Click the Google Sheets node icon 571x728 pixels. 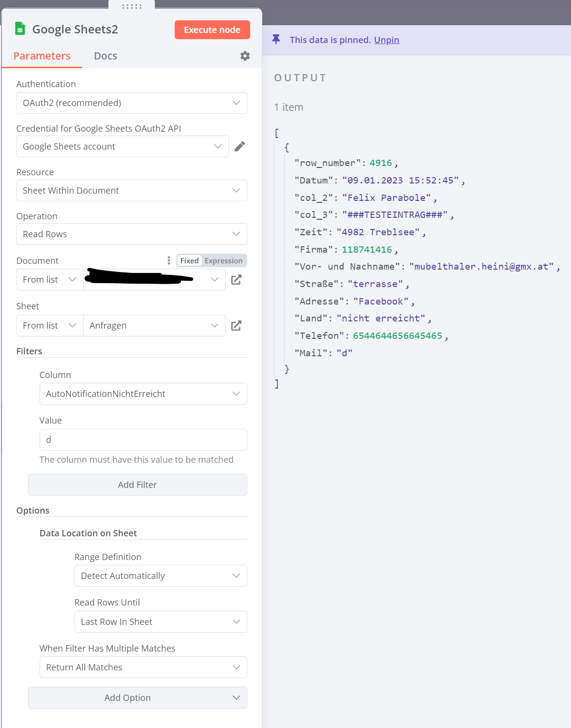[x=20, y=29]
